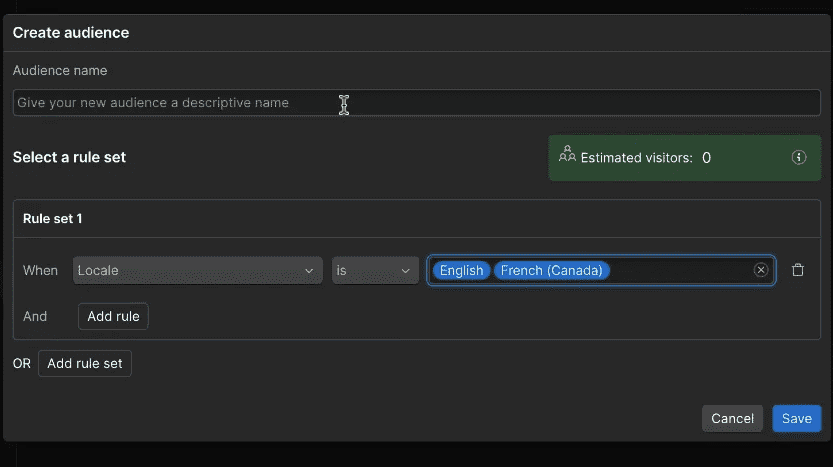The height and width of the screenshot is (467, 833).
Task: Click the chevron arrow in the "is" selector
Action: tap(405, 271)
